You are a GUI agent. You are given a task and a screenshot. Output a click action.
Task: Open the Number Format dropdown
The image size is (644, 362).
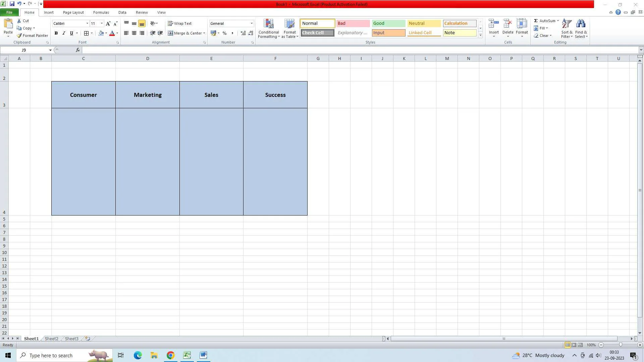[x=251, y=23]
